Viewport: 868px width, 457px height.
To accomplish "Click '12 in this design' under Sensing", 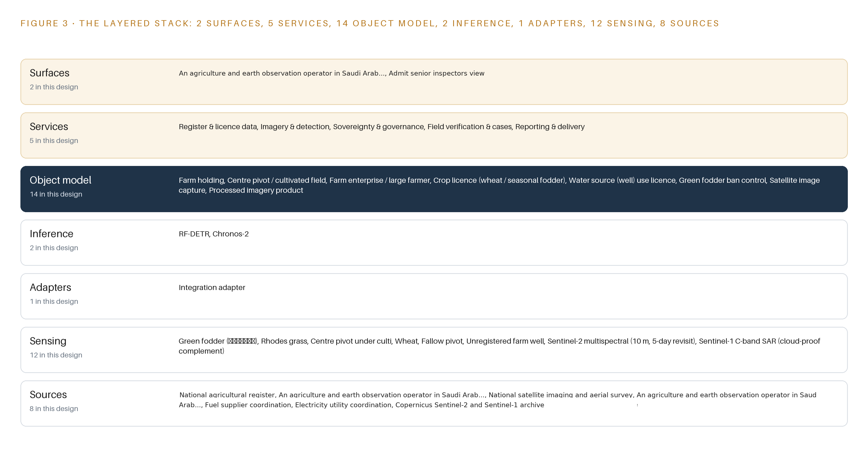I will (x=56, y=355).
